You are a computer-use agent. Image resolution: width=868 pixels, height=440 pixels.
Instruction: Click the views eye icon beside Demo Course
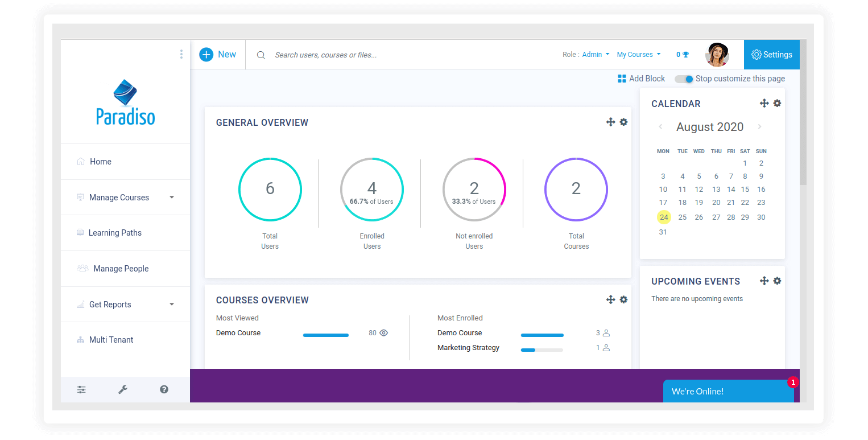coord(383,332)
